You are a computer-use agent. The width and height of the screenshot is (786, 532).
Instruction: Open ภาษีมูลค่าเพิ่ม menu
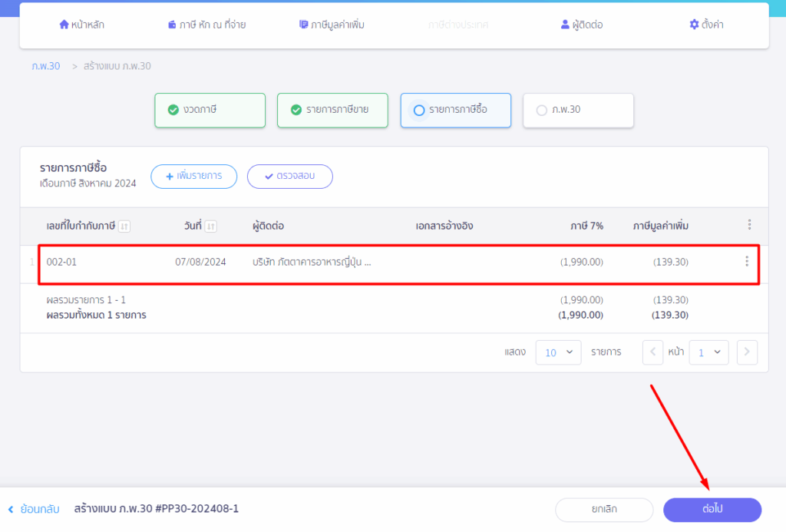point(332,25)
